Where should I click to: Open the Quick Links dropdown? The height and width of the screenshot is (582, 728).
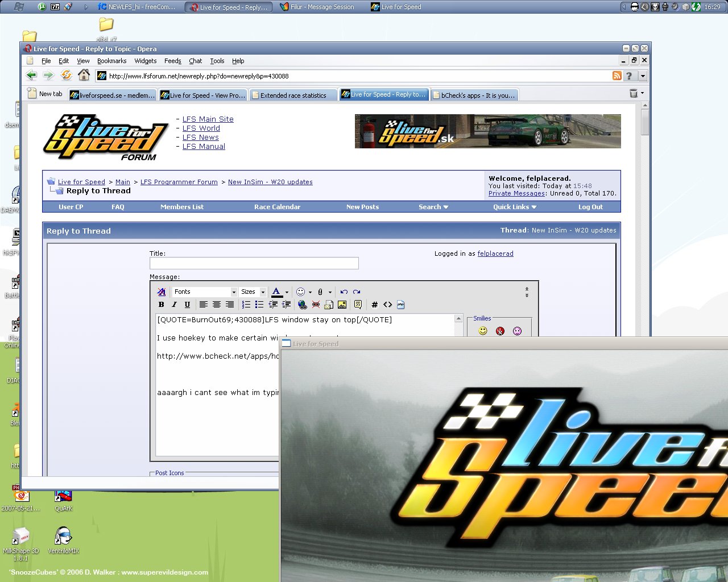click(x=515, y=207)
